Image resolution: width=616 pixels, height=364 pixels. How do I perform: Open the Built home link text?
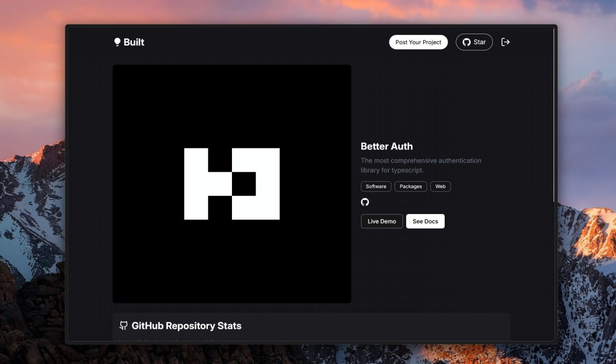tap(134, 42)
